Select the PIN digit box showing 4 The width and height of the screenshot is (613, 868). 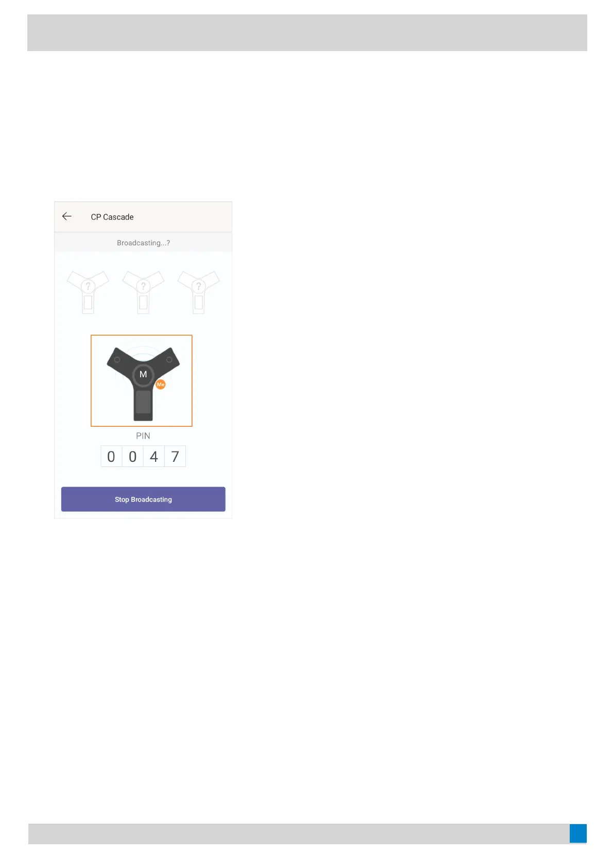pos(154,456)
